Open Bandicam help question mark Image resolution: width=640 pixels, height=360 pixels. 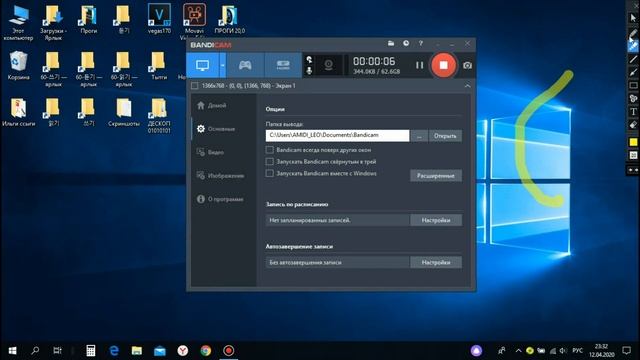pyautogui.click(x=421, y=43)
